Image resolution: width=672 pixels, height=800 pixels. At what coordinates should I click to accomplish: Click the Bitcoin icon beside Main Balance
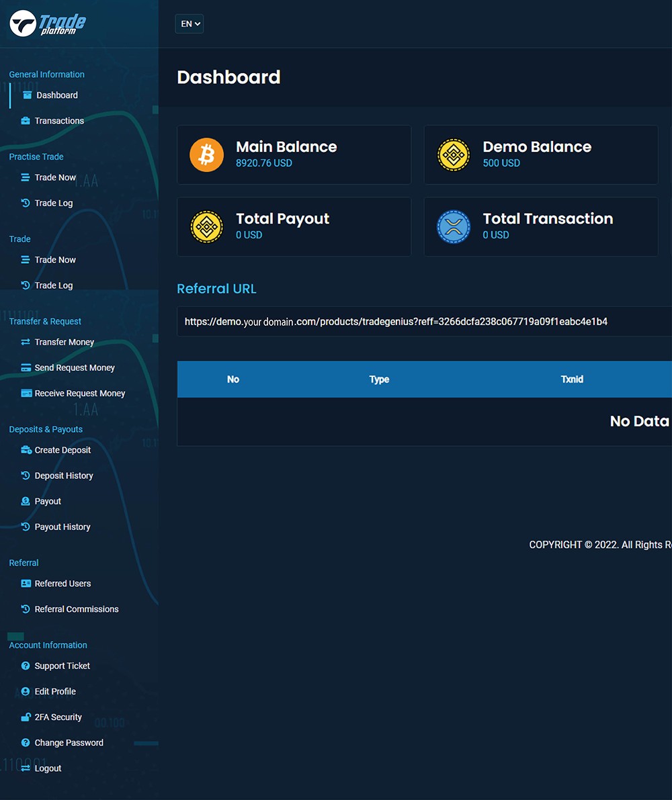coord(206,154)
